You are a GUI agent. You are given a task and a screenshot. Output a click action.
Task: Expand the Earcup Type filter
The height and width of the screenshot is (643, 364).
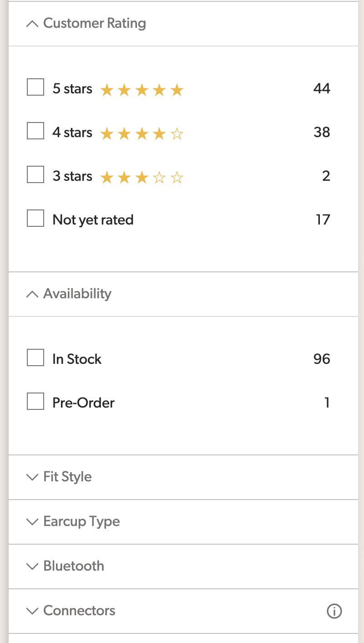[183, 522]
